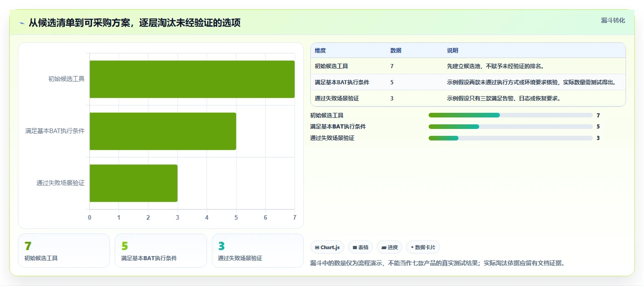Click the 进度 chip
644x286 pixels.
389,247
